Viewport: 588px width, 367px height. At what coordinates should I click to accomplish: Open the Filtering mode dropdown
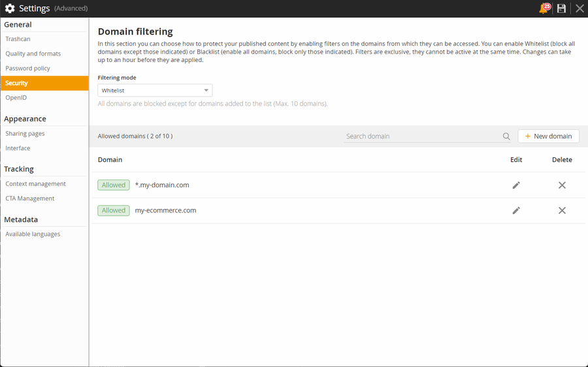[155, 91]
